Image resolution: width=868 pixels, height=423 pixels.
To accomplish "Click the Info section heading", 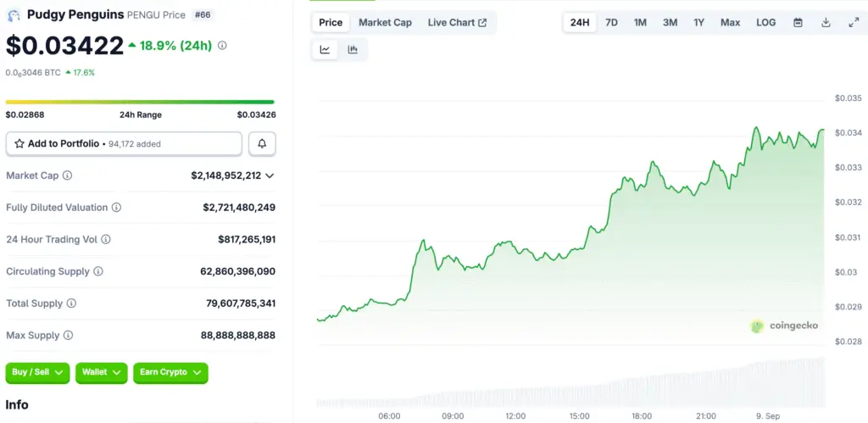I will [x=17, y=404].
